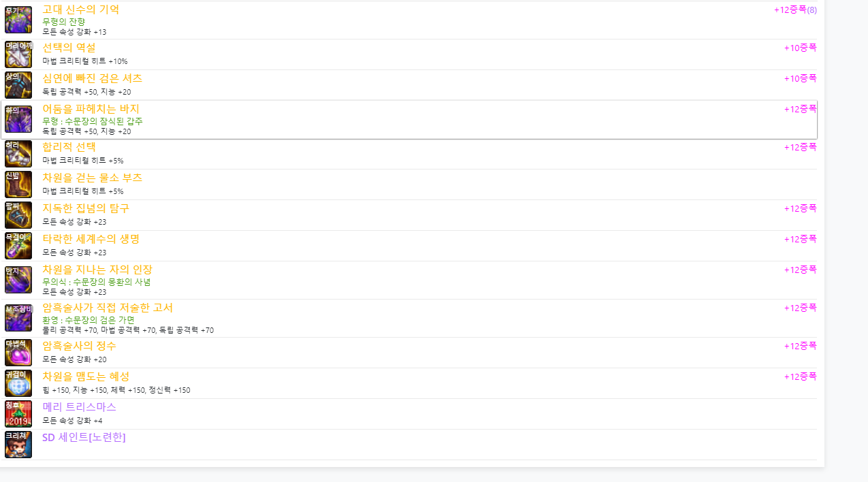This screenshot has width=868, height=482.
Task: Click the ring (반지) equipment icon
Action: click(x=18, y=280)
